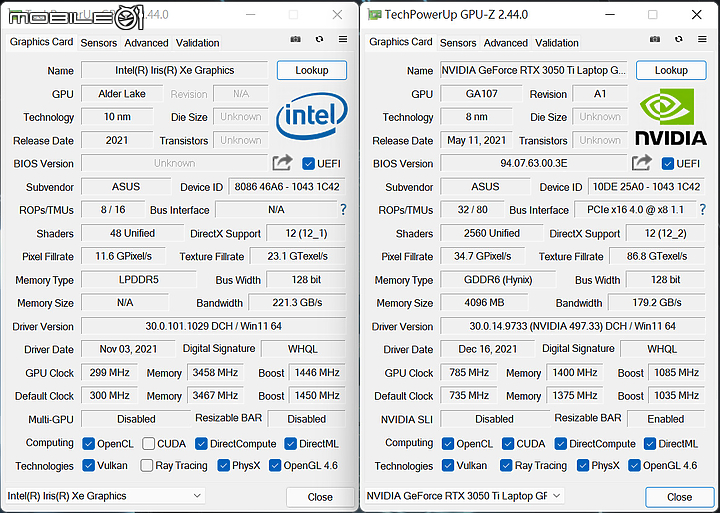Click Lookup button in NVIDIA window
The width and height of the screenshot is (720, 513).
(671, 70)
